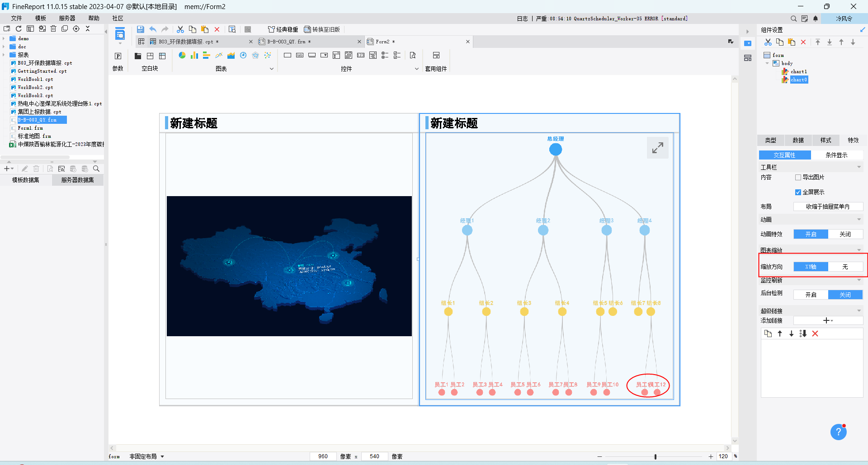868x465 pixels.
Task: Add a drop-down box widget
Action: click(x=324, y=55)
